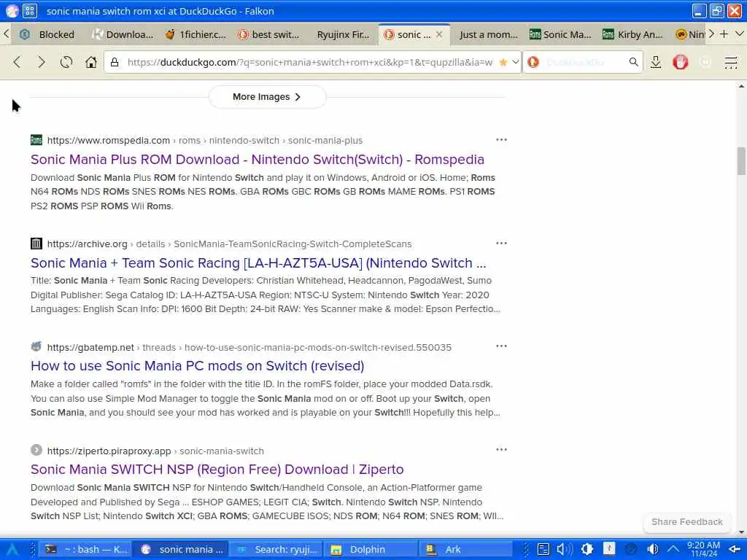Viewport: 747px width, 560px height.
Task: Expand the list of all tabs
Action: 740,34
